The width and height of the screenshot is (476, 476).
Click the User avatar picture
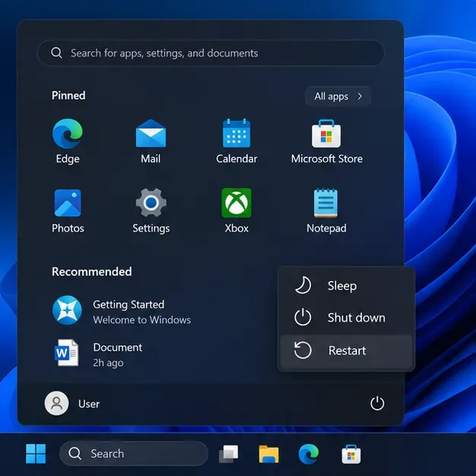tap(56, 403)
